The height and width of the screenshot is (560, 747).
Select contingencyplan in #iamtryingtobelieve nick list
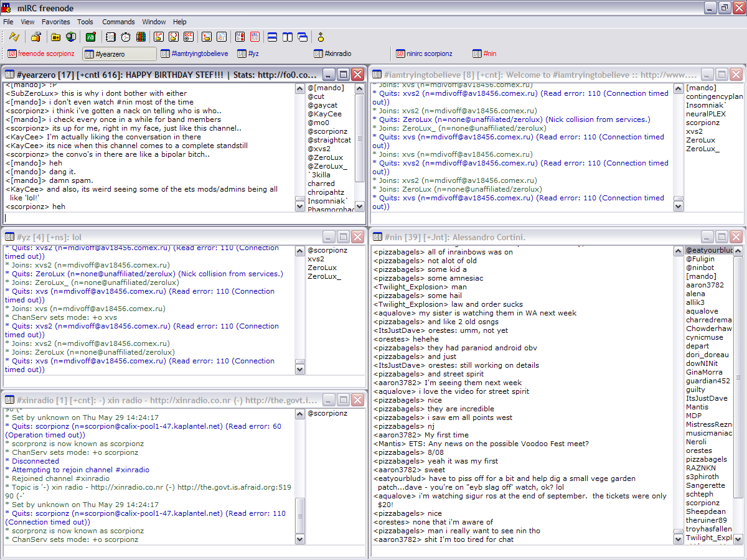click(x=714, y=96)
